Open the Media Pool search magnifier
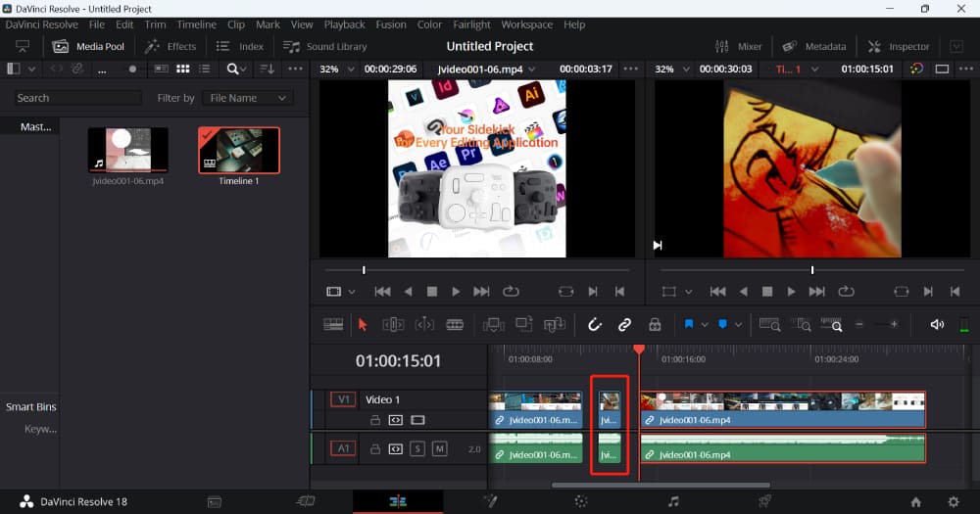Image resolution: width=980 pixels, height=514 pixels. point(232,69)
